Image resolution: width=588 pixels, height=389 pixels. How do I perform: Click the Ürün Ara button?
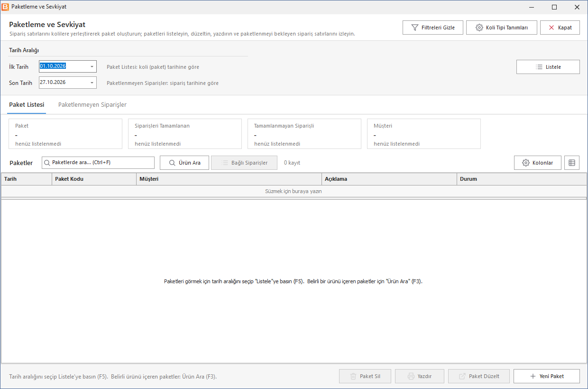pos(184,163)
